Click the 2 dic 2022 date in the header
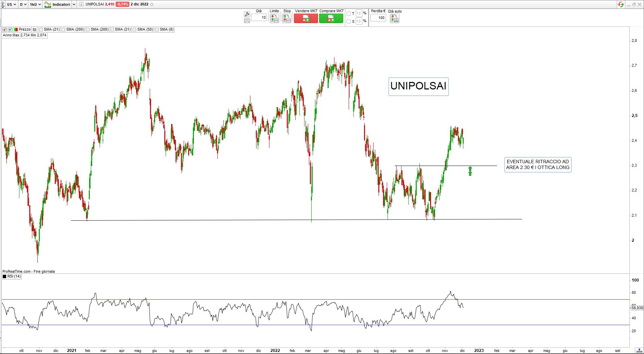644x354 pixels. click(x=139, y=4)
